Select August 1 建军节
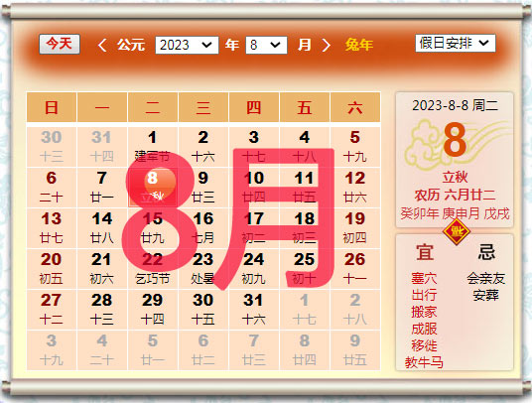The height and width of the screenshot is (403, 532). 153,147
